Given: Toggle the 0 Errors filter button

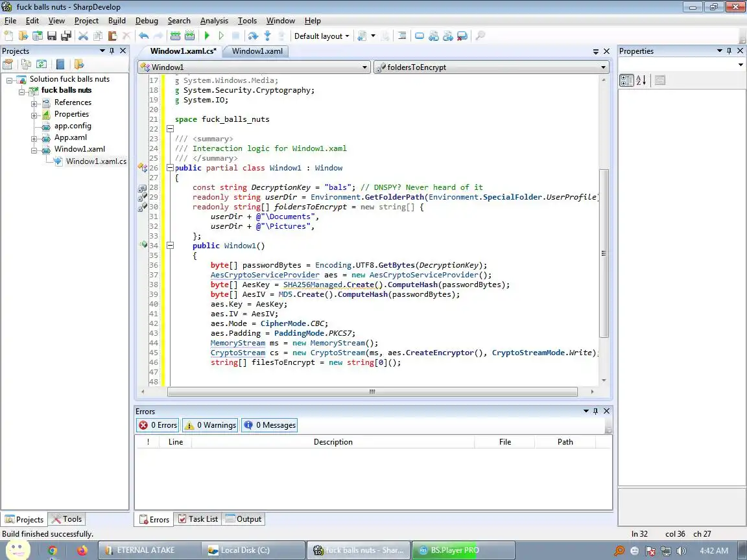Looking at the screenshot, I should pyautogui.click(x=158, y=425).
